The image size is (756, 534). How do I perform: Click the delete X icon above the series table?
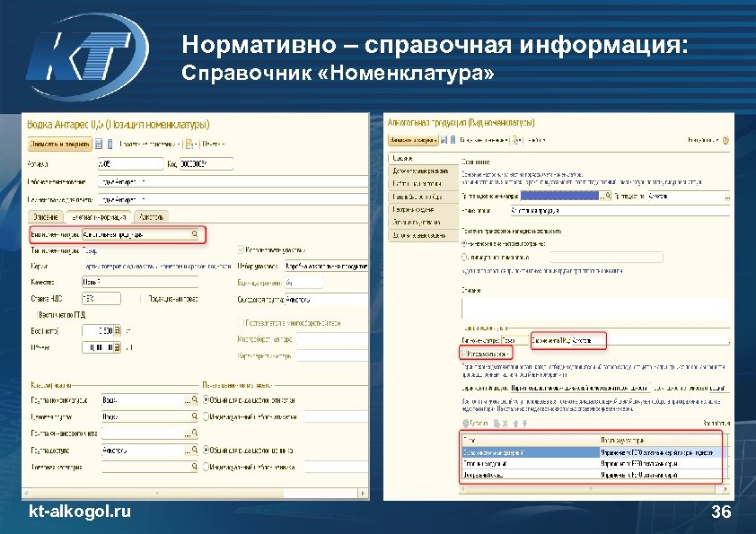(505, 424)
